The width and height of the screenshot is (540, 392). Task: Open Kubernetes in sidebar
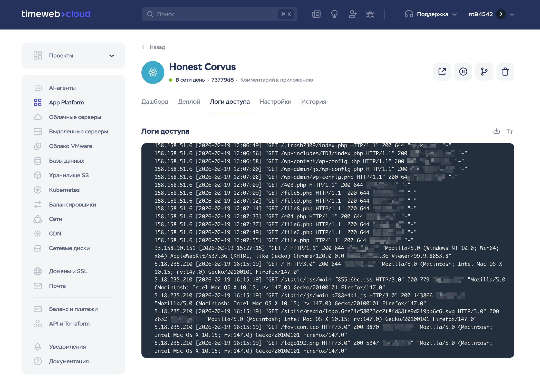pos(64,190)
